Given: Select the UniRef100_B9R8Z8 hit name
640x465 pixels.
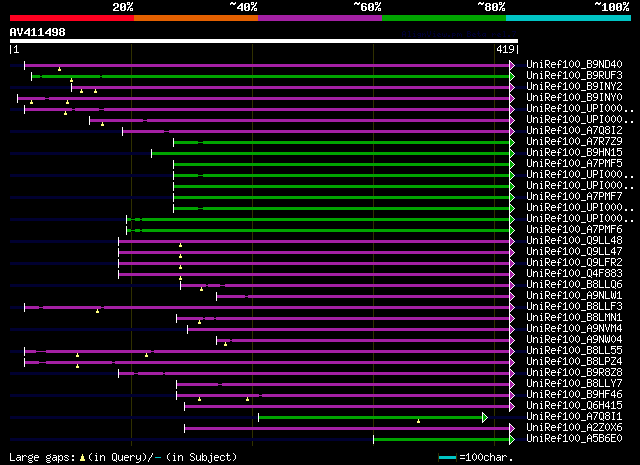Looking at the screenshot, I should pyautogui.click(x=574, y=373).
